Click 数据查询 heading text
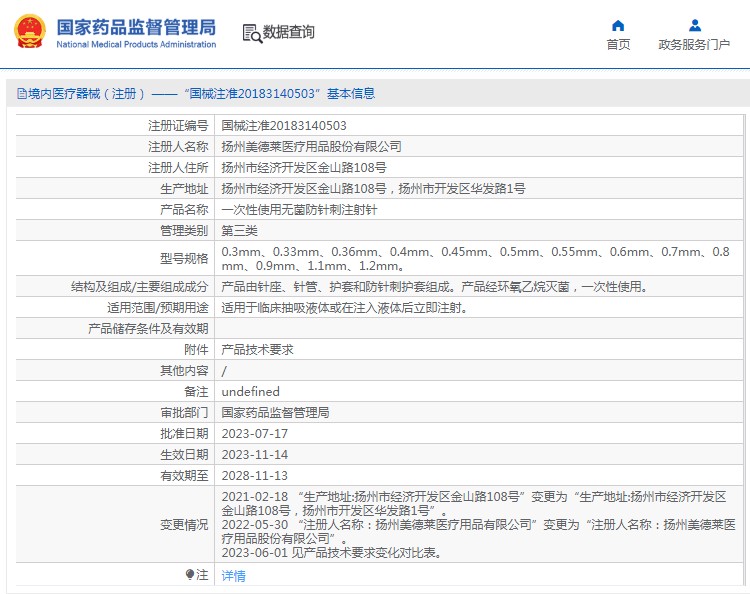This screenshot has width=750, height=594. [288, 32]
